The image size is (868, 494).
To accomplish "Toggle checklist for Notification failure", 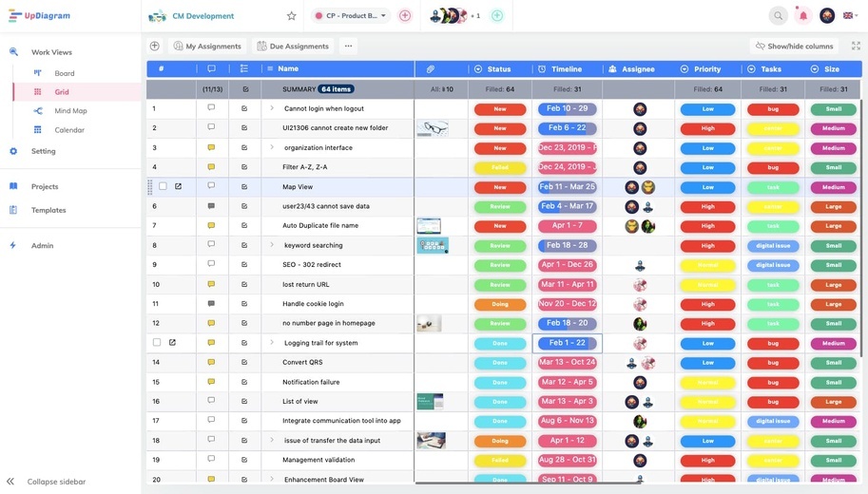I will coord(244,382).
